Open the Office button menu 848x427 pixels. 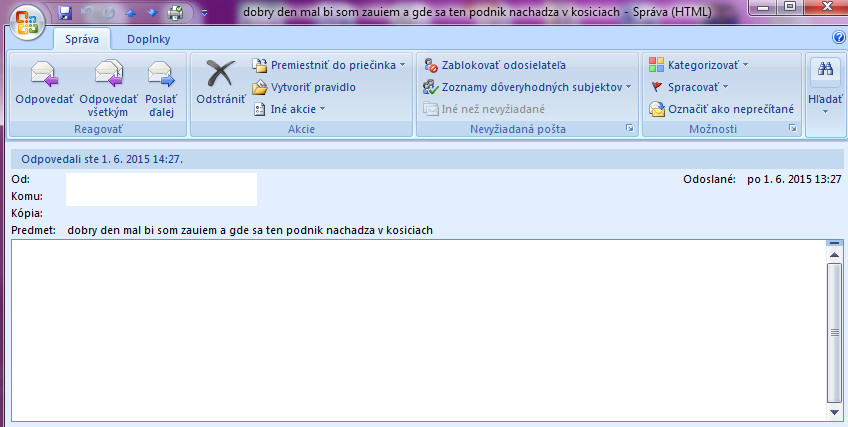(26, 23)
